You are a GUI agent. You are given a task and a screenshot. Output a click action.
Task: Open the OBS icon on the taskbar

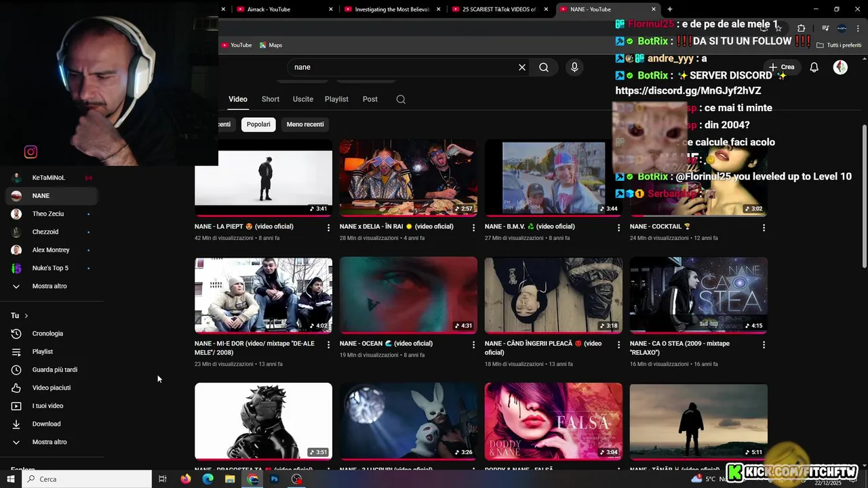(296, 479)
